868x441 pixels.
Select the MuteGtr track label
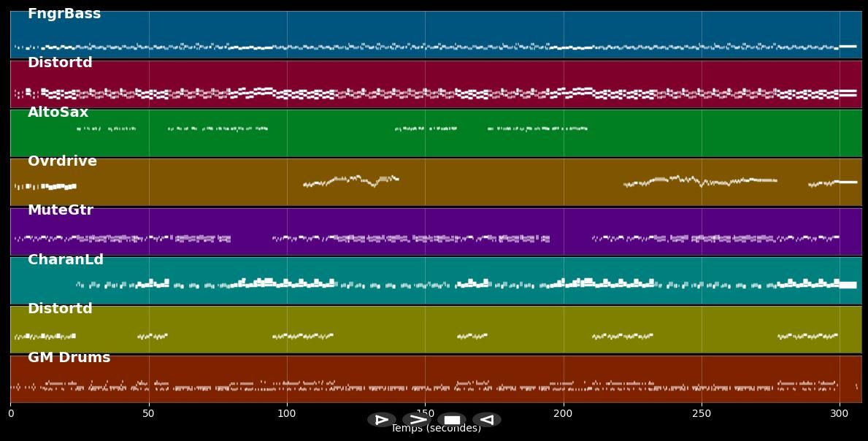coord(61,210)
